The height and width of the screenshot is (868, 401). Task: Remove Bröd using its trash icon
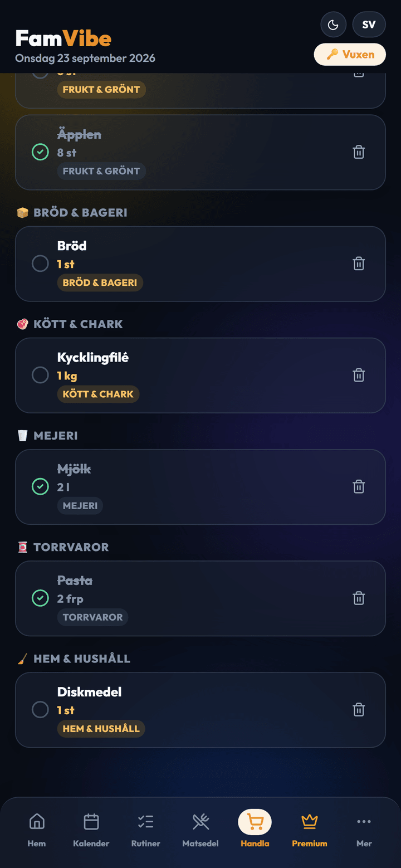point(359,264)
